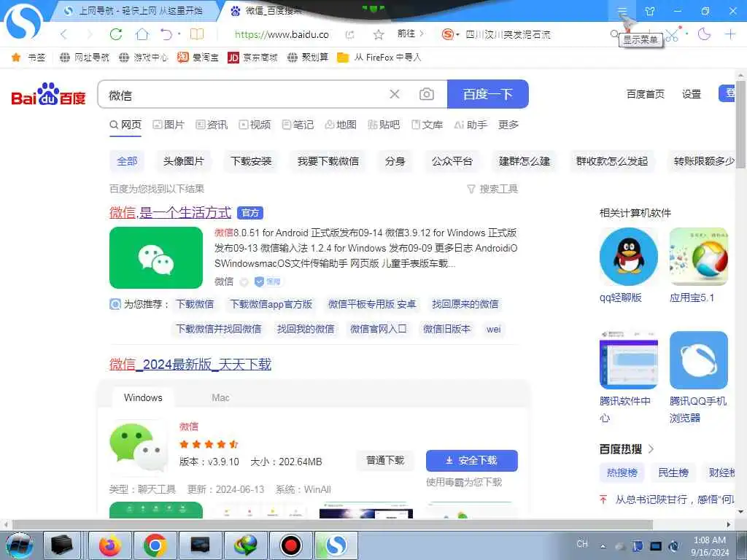Viewport: 747px width, 560px height.
Task: Expand the 搜索工具 filter
Action: click(492, 189)
